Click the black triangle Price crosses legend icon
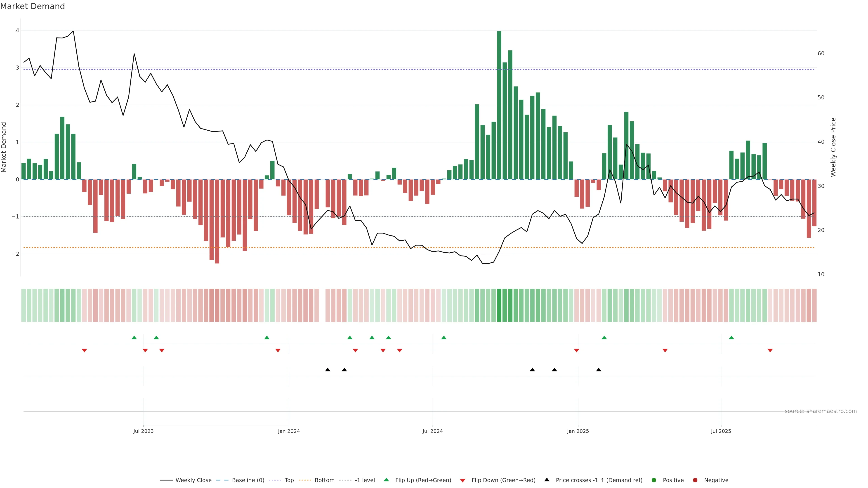The width and height of the screenshot is (868, 488). tap(547, 480)
